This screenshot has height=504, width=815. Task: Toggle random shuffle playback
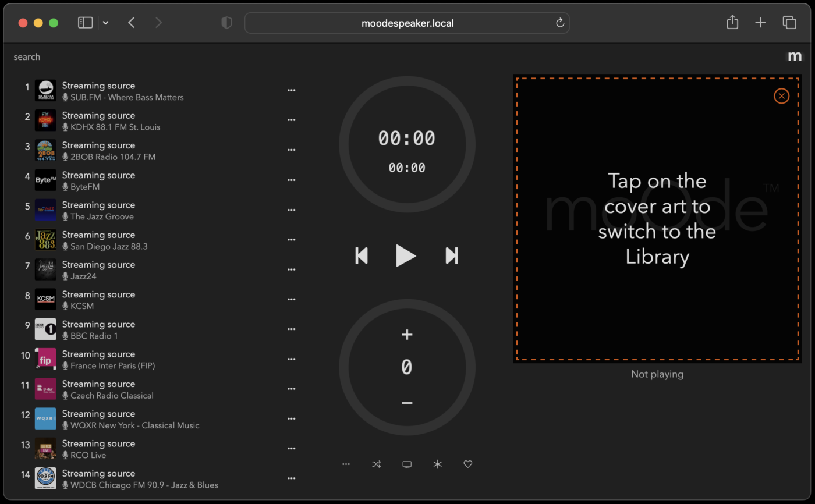(377, 464)
